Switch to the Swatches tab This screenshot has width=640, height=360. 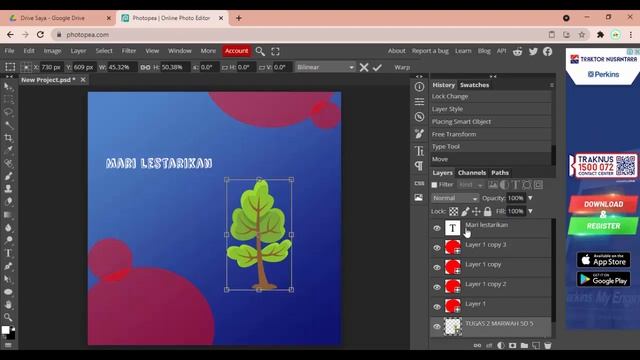coord(474,85)
